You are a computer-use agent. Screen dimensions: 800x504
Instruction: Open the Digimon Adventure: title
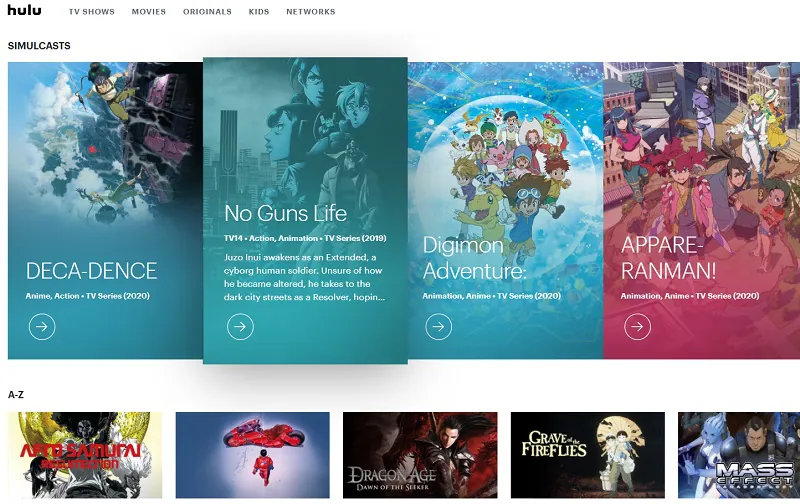click(x=474, y=258)
